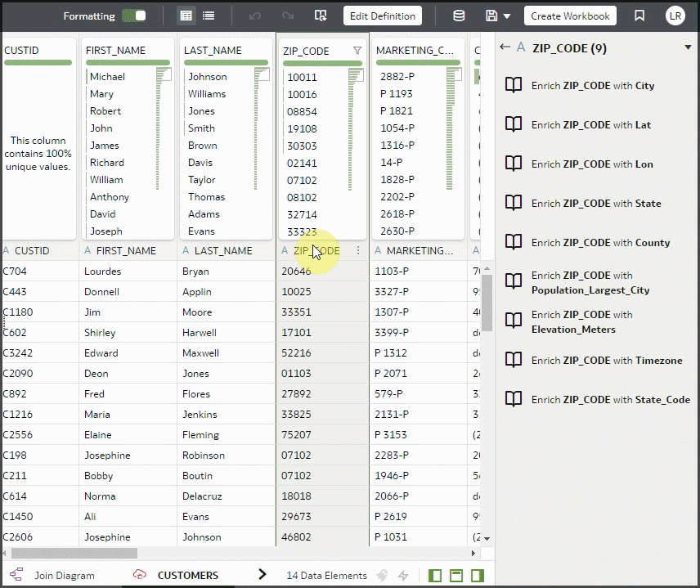Click the horizontal scrollbar thumb

[74, 553]
